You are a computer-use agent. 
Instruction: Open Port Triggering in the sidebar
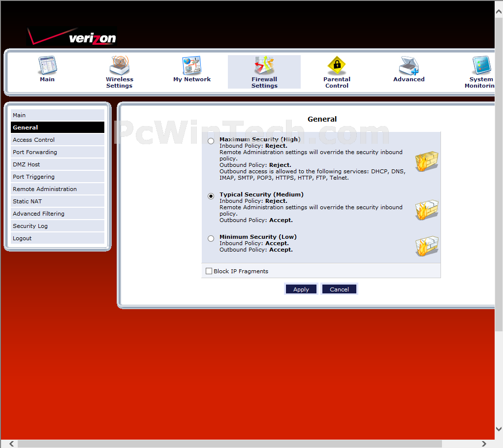pos(58,177)
